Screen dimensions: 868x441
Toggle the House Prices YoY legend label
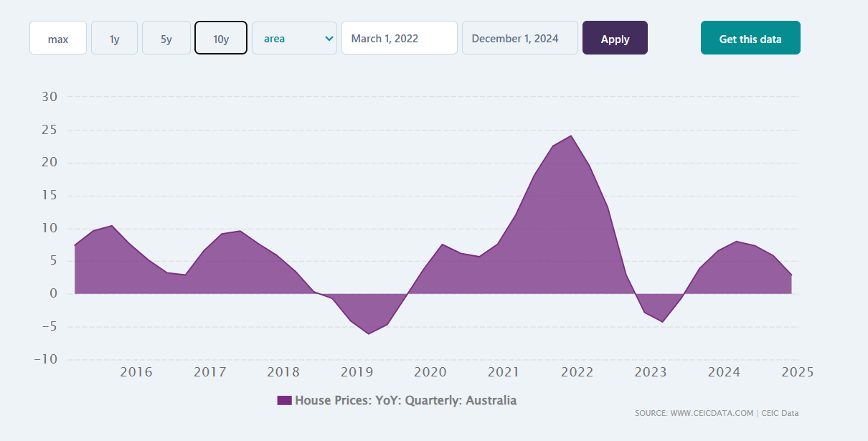coord(405,401)
